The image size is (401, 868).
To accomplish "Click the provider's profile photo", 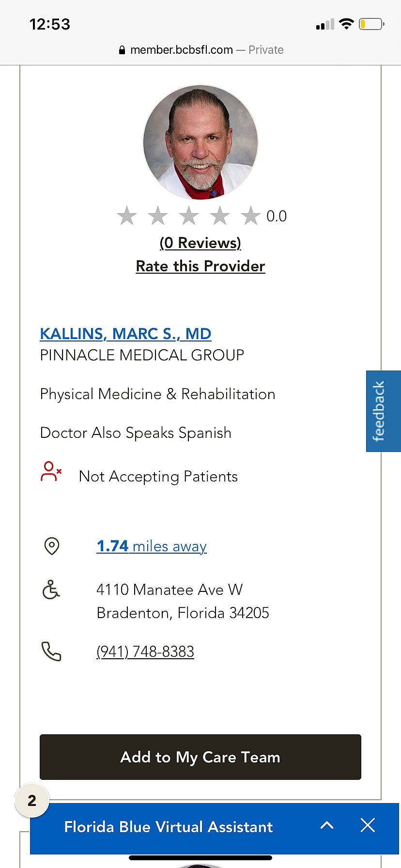I will click(x=200, y=142).
